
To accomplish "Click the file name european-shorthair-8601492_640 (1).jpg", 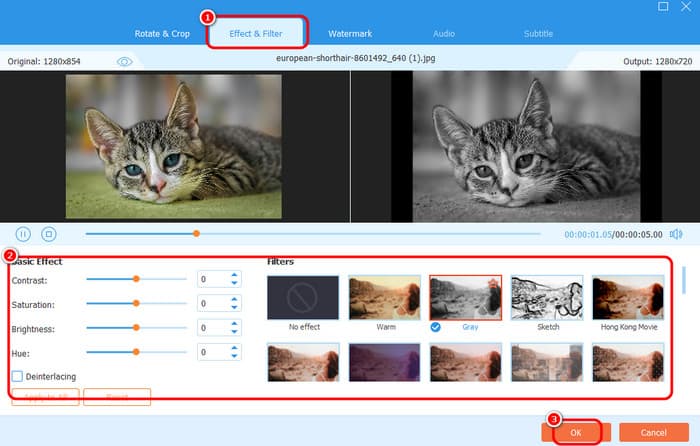I will point(355,58).
